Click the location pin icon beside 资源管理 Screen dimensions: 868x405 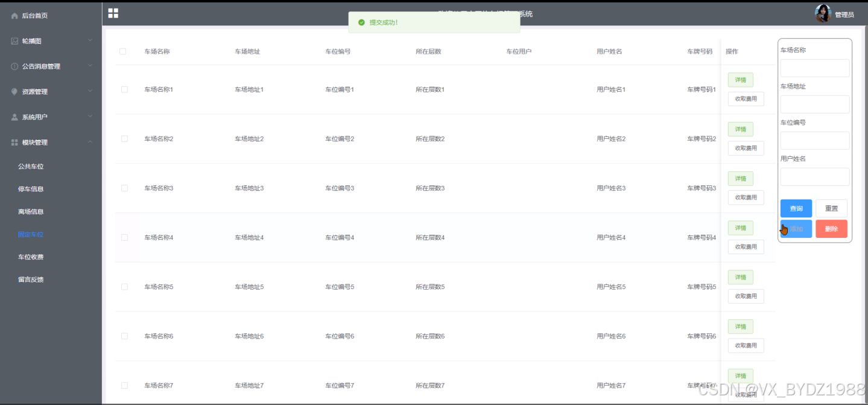15,92
